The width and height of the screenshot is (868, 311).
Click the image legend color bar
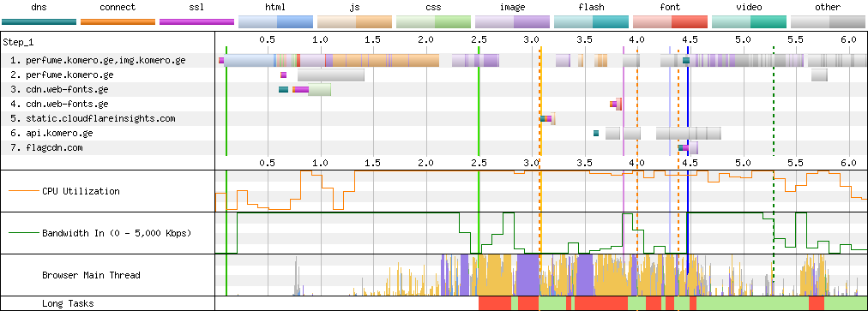[x=513, y=21]
